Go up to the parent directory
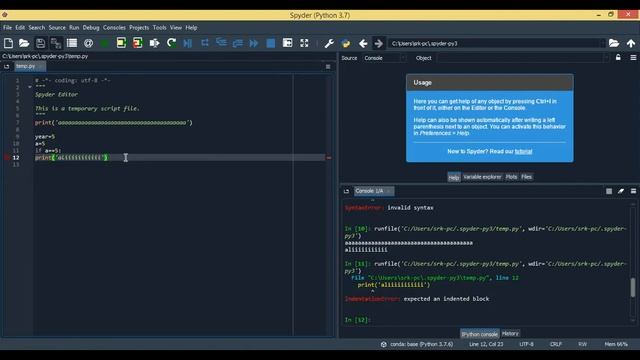The width and height of the screenshot is (640, 360). tap(631, 43)
